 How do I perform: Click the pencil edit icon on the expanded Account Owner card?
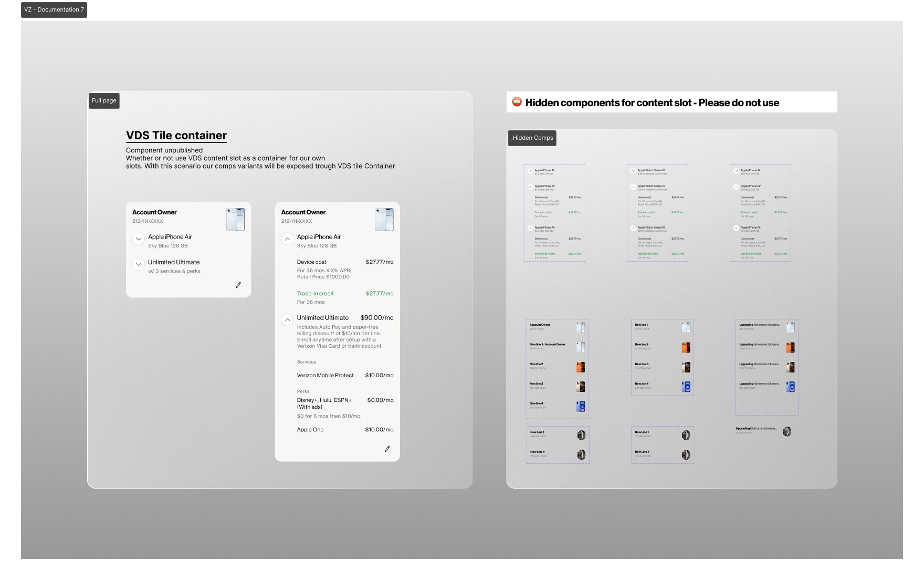click(x=387, y=449)
